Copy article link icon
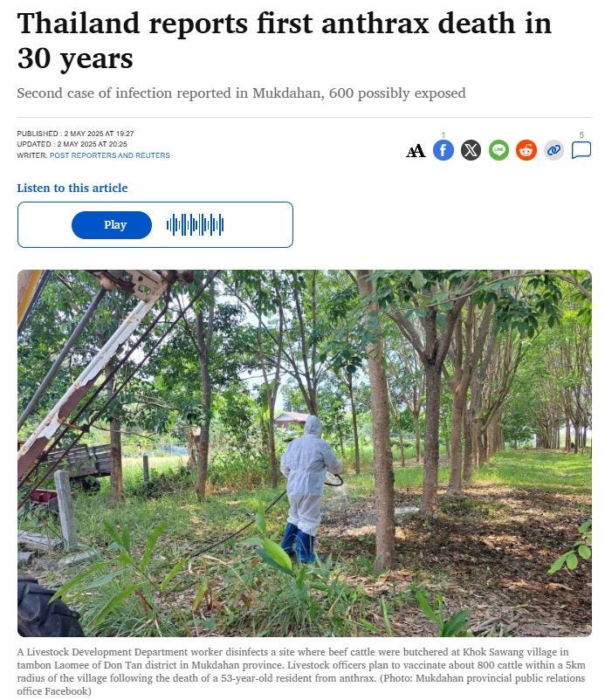The height and width of the screenshot is (700, 605). (x=554, y=150)
